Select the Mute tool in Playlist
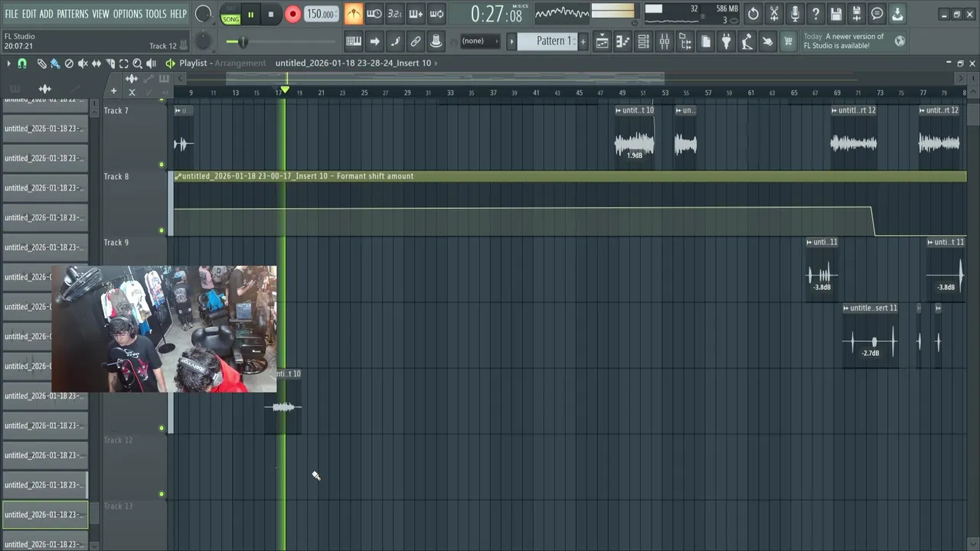 pyautogui.click(x=83, y=64)
